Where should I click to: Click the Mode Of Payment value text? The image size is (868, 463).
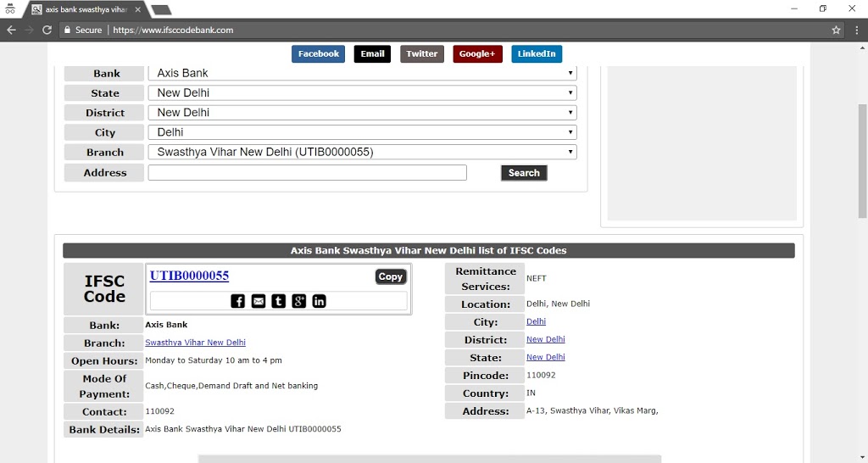[231, 386]
